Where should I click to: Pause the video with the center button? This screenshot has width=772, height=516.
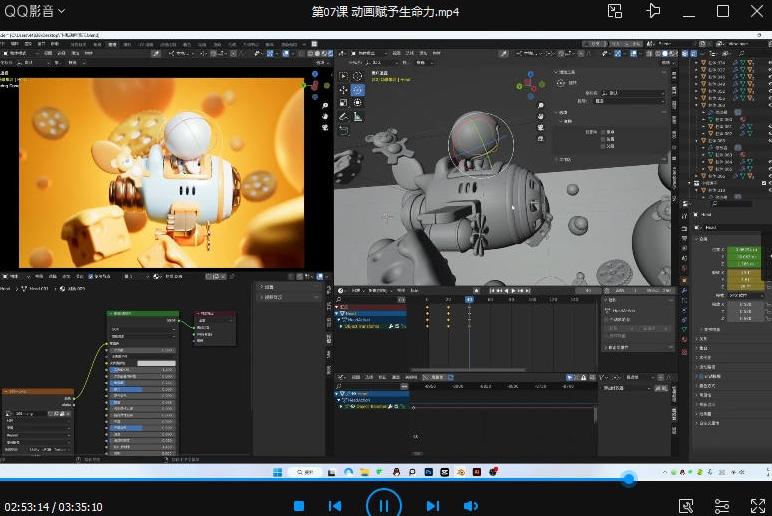pyautogui.click(x=383, y=505)
